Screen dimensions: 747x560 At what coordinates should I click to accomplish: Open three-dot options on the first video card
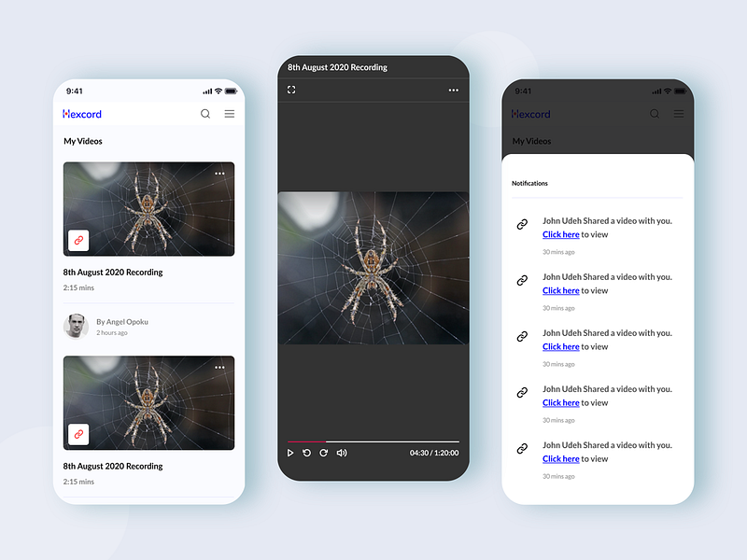(x=219, y=174)
